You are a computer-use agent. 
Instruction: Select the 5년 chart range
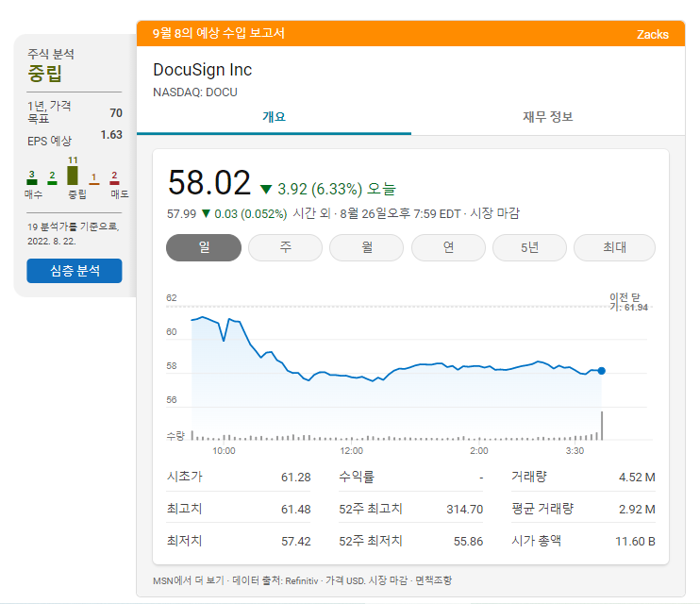tap(529, 247)
